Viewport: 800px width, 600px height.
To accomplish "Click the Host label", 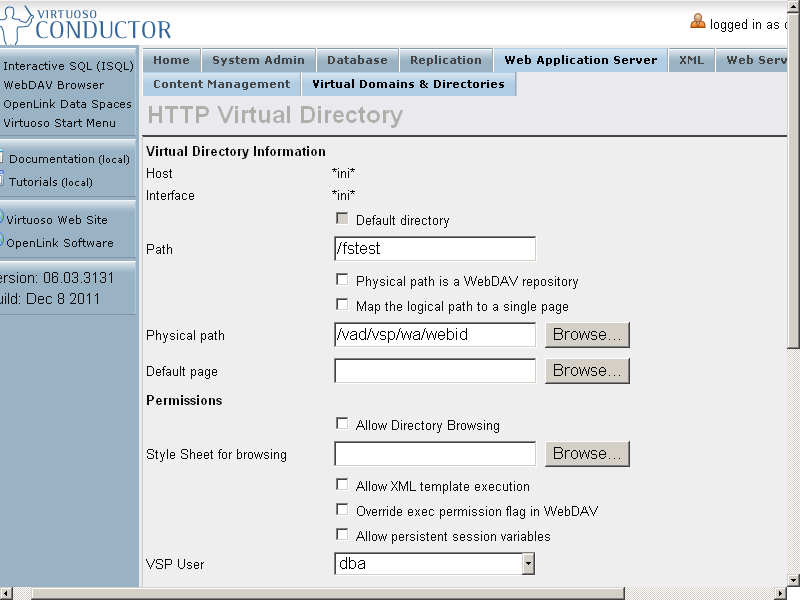I will pyautogui.click(x=159, y=173).
